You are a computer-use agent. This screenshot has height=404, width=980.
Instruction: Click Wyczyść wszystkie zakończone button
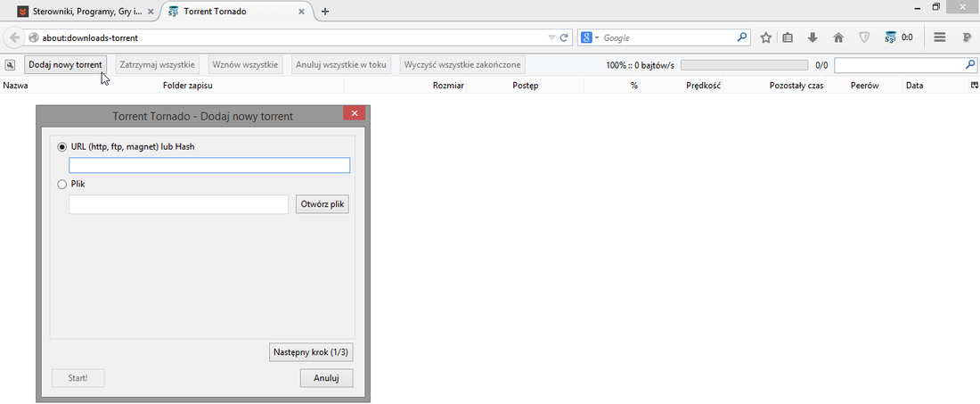(461, 64)
